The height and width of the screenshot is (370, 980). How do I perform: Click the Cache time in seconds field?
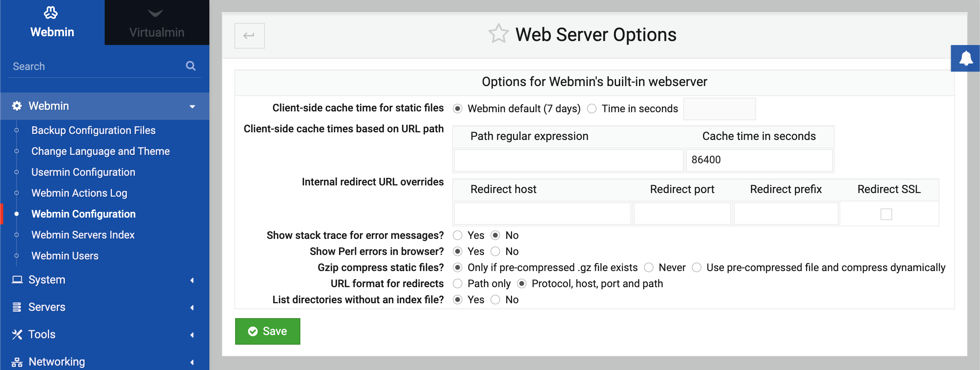pos(759,160)
